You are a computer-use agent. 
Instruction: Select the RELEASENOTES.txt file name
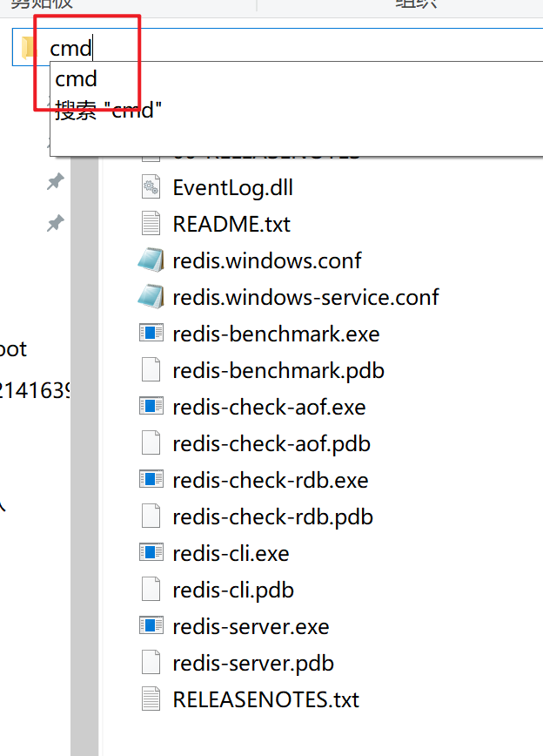(265, 700)
